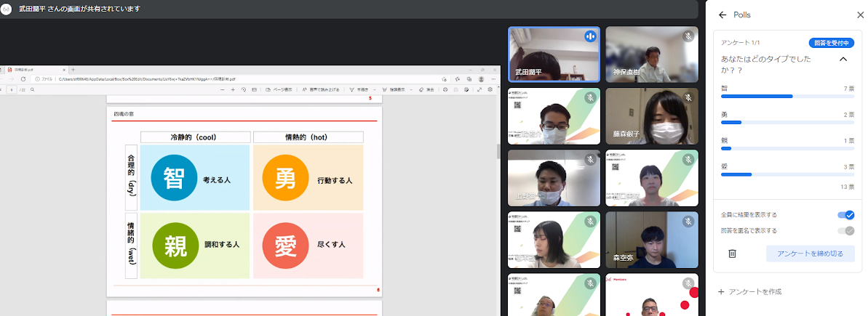This screenshot has width=868, height=316.
Task: Click 行動する人 text on slide
Action: click(335, 181)
